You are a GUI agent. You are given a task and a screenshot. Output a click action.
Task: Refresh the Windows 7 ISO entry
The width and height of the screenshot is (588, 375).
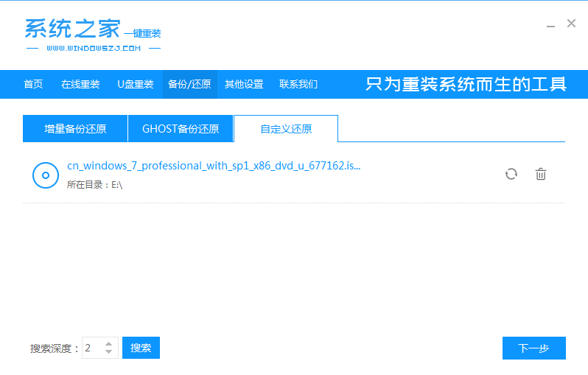(x=511, y=174)
